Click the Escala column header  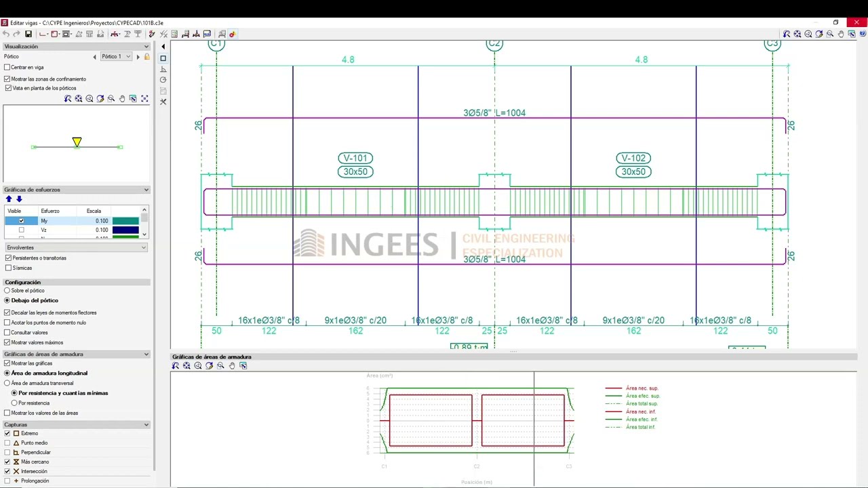94,211
